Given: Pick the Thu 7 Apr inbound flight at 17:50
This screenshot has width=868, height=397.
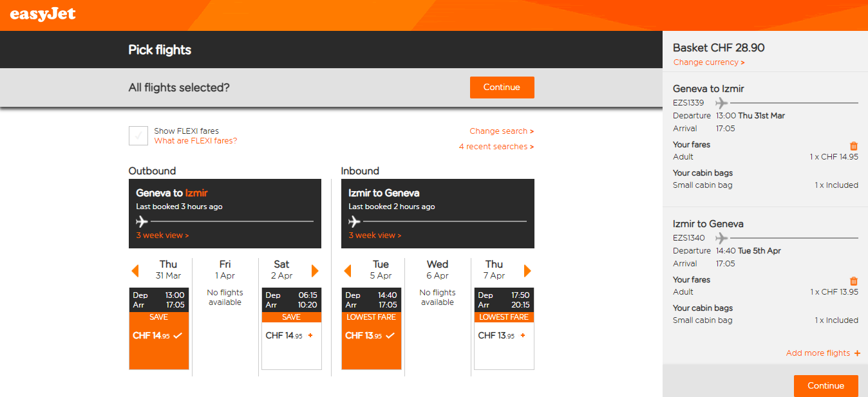Looking at the screenshot, I should tap(504, 329).
